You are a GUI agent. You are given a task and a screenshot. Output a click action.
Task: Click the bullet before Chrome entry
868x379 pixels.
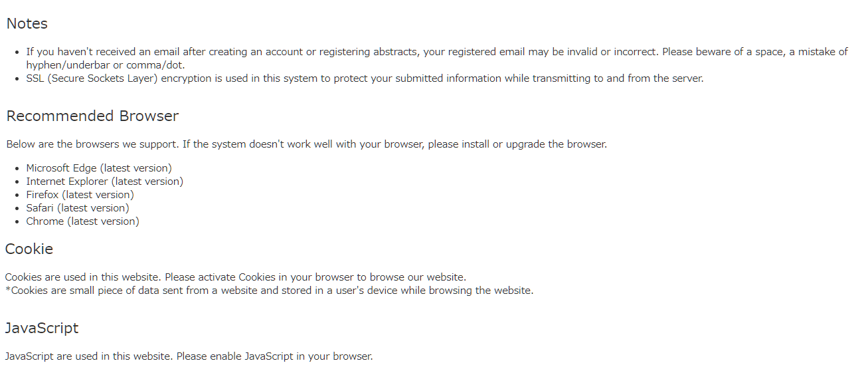pos(17,222)
